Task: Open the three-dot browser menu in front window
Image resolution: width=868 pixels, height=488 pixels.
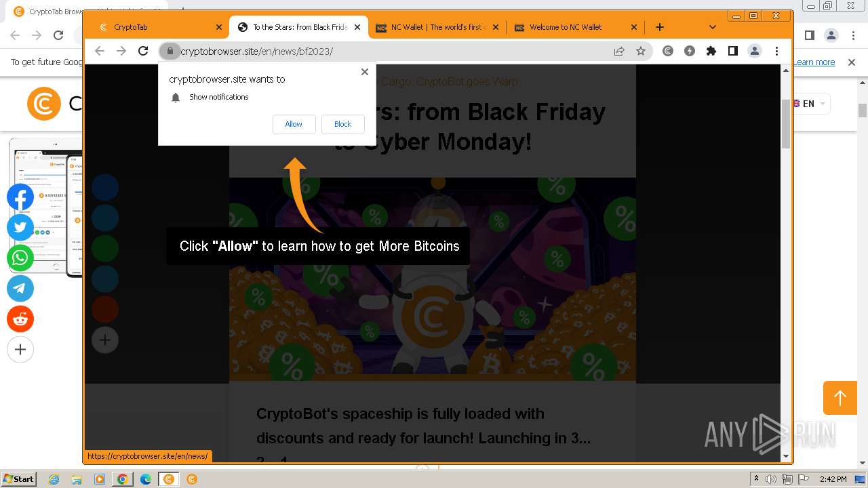Action: 776,51
